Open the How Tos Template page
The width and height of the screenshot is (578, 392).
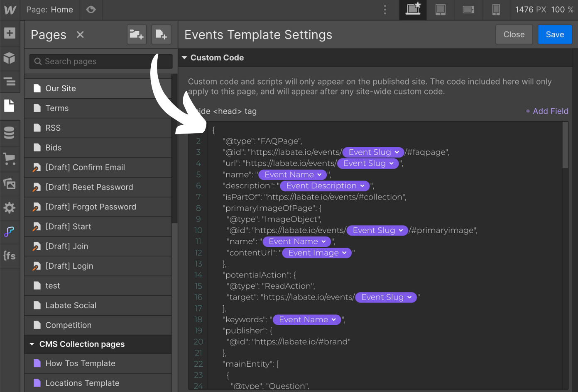[81, 363]
